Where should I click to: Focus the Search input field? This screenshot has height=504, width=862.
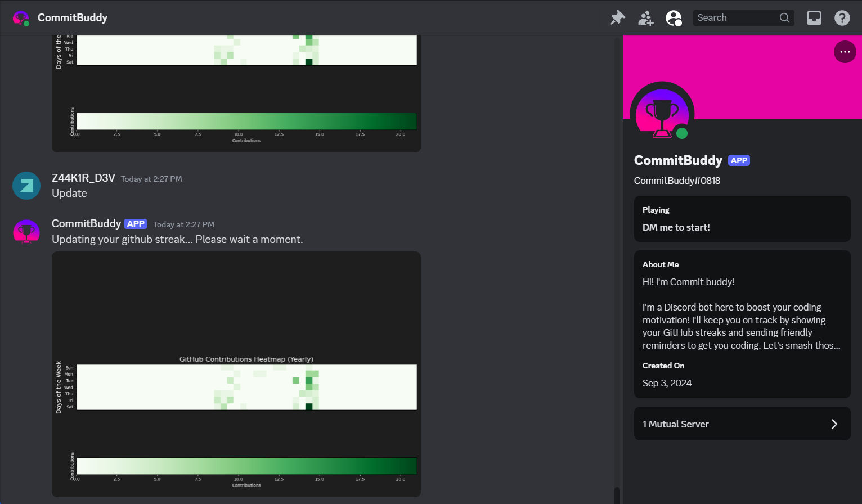tap(744, 18)
